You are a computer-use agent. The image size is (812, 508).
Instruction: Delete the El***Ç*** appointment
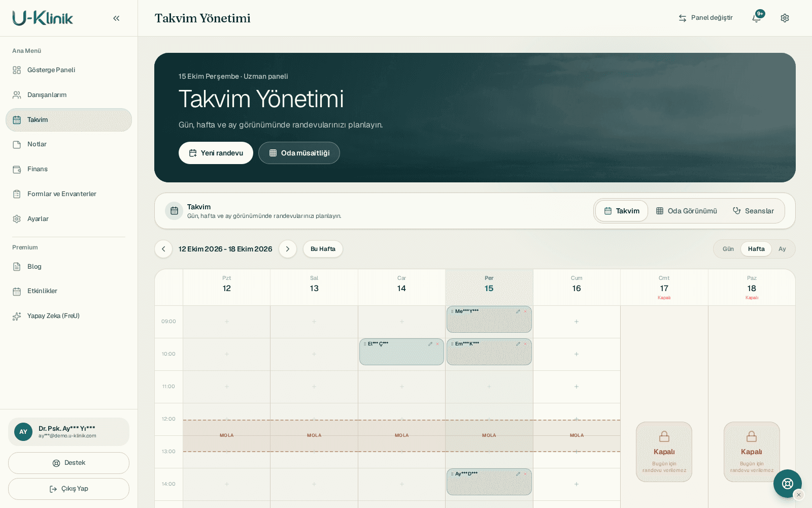(437, 344)
